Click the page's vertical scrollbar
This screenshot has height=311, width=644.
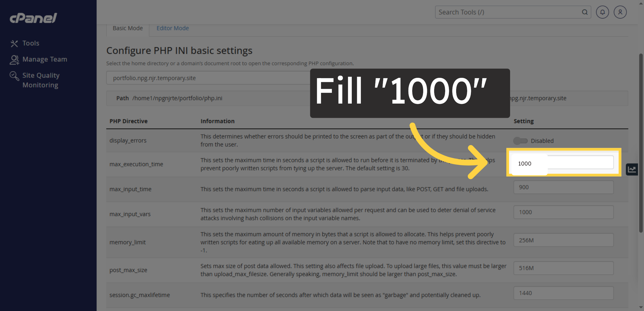click(x=641, y=142)
